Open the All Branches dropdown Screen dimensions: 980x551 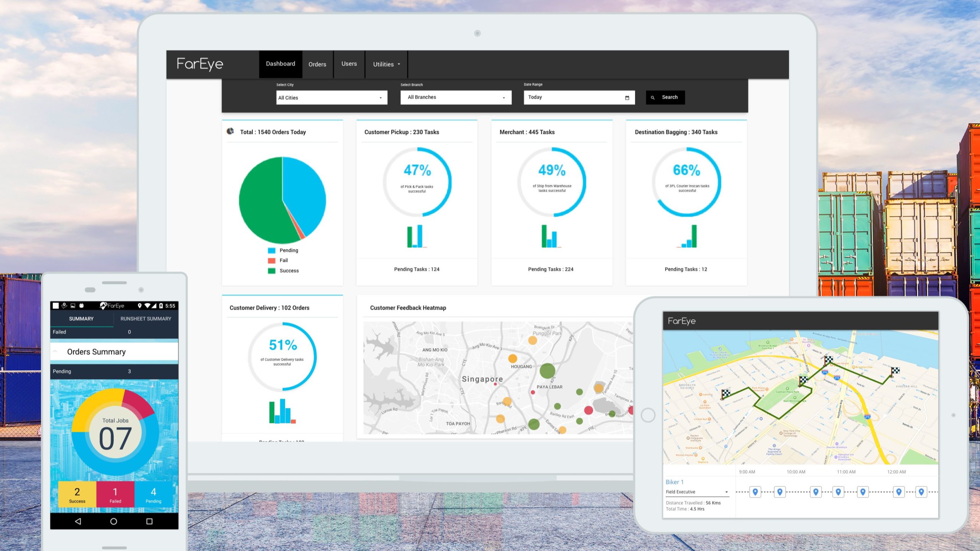pos(456,97)
